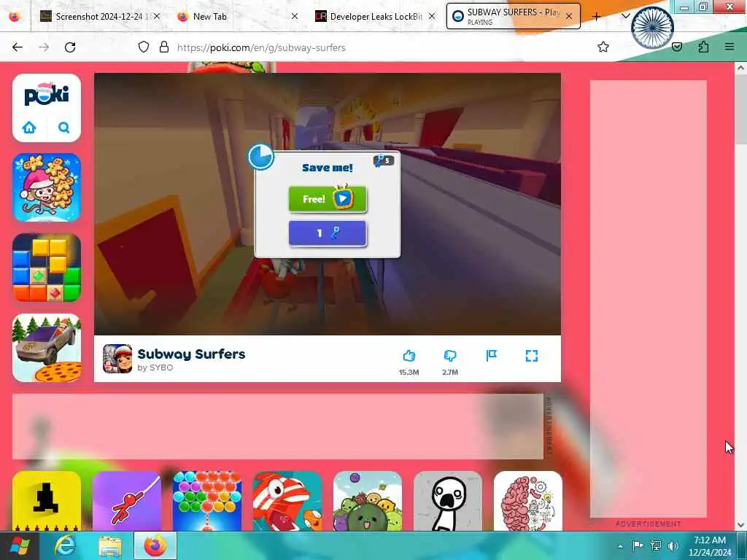
Task: Open the block puzzle game thumbnail
Action: point(47,267)
